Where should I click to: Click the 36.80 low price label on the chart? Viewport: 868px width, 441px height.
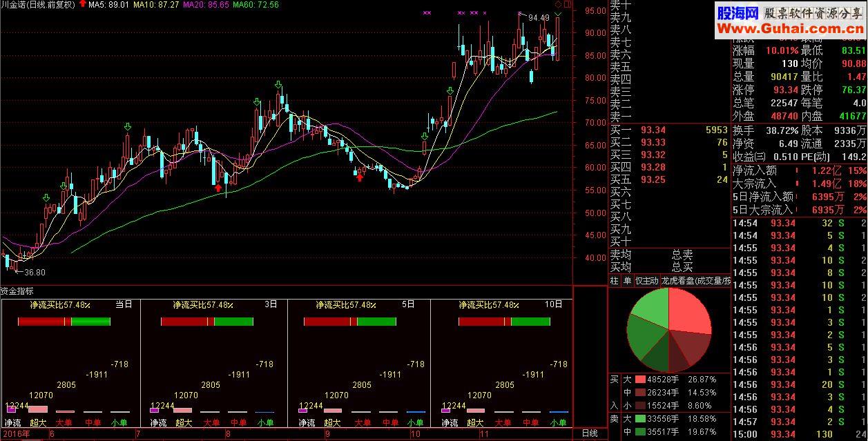pos(33,273)
